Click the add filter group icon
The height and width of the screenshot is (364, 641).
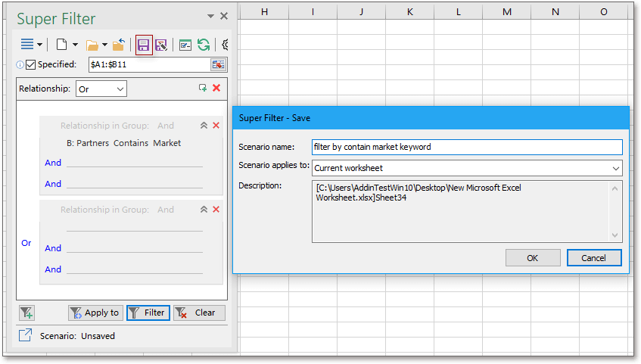click(202, 89)
